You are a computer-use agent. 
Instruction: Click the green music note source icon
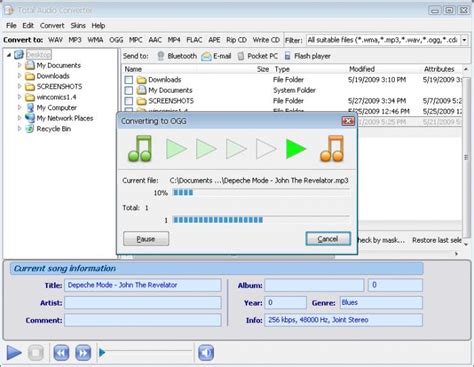point(140,149)
